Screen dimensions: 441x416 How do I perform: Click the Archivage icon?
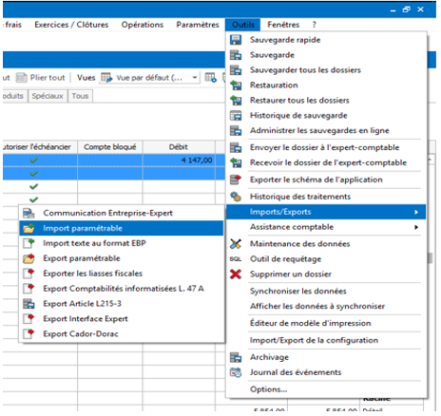[236, 357]
